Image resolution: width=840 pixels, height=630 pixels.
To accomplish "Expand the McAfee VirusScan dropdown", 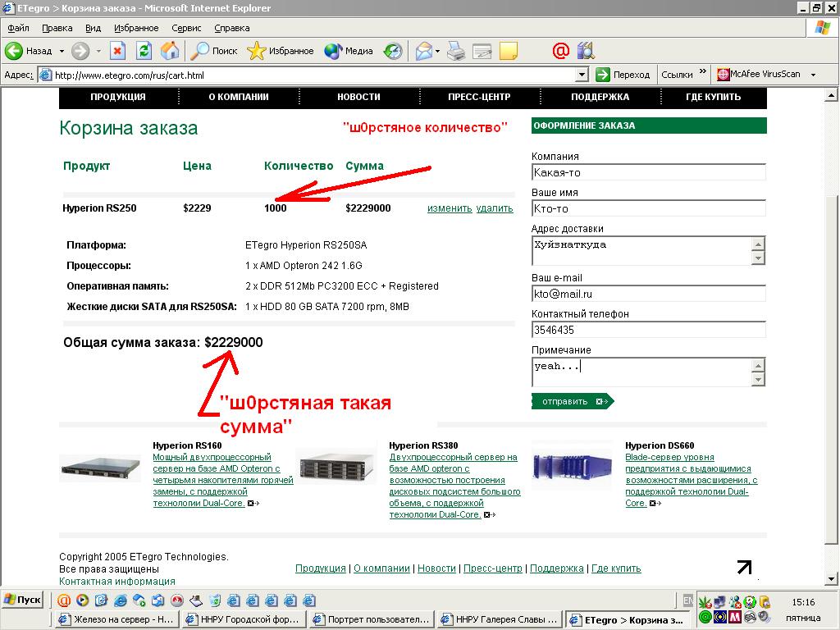I will (x=813, y=75).
